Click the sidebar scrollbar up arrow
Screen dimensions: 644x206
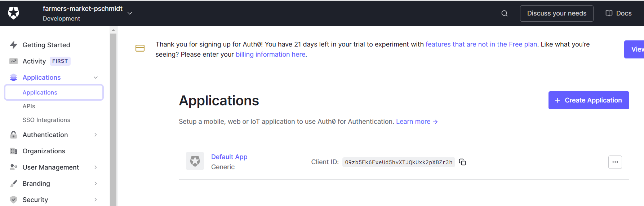pos(113,30)
